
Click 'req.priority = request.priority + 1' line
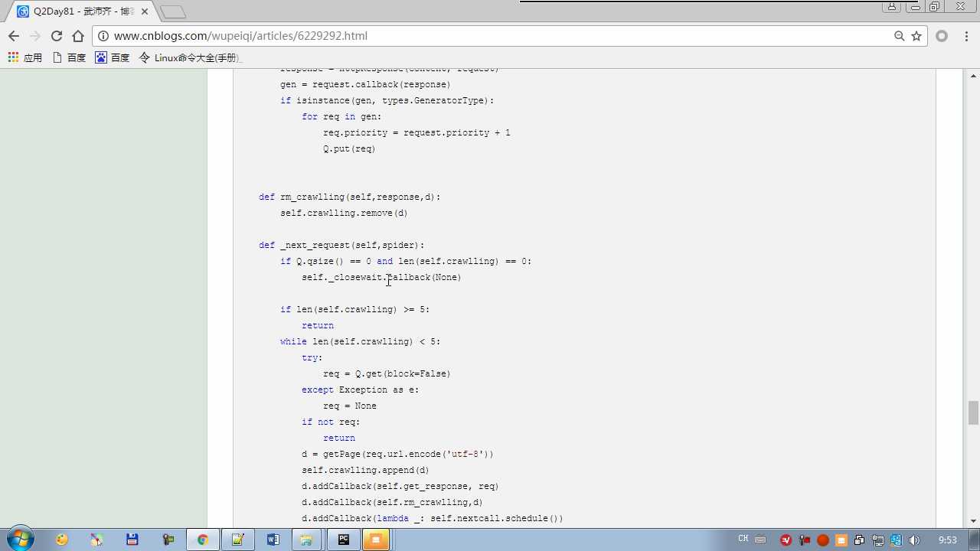[416, 133]
